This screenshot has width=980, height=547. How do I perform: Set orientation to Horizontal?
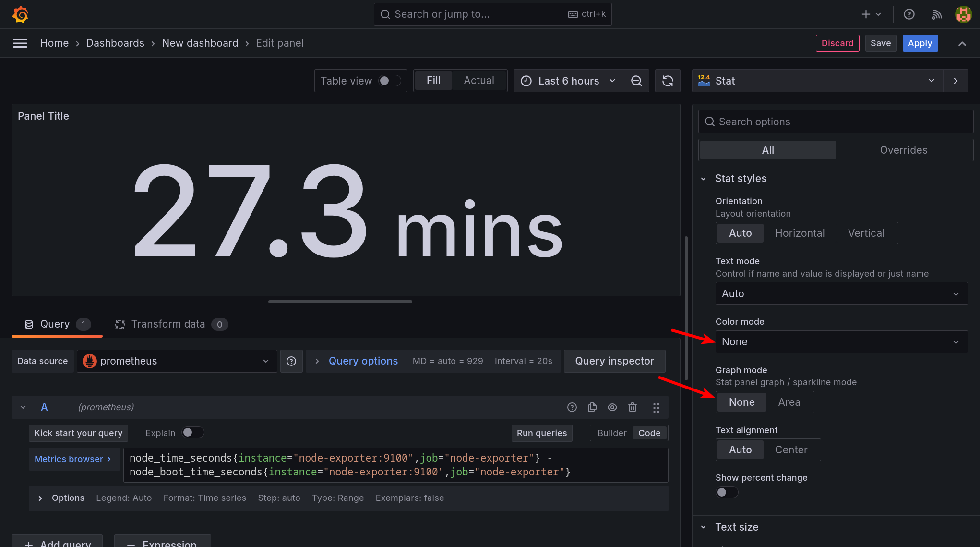(800, 233)
